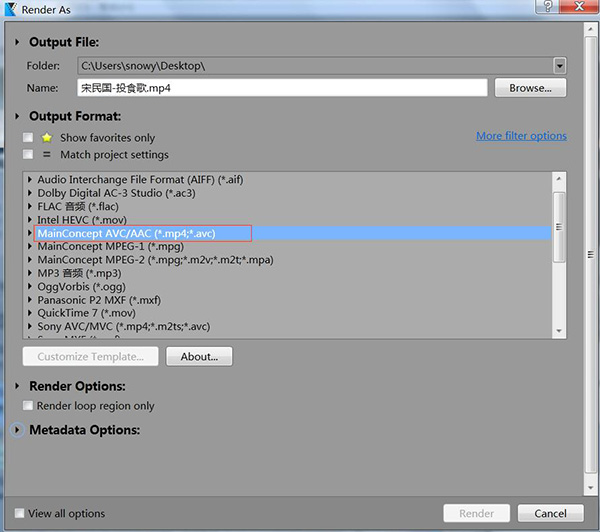This screenshot has height=532, width=600.
Task: Check the View all options box
Action: (20, 514)
